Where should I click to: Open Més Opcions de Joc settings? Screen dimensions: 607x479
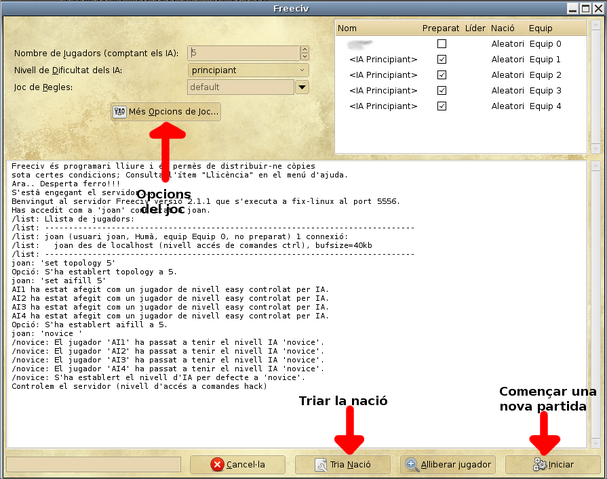coord(166,112)
